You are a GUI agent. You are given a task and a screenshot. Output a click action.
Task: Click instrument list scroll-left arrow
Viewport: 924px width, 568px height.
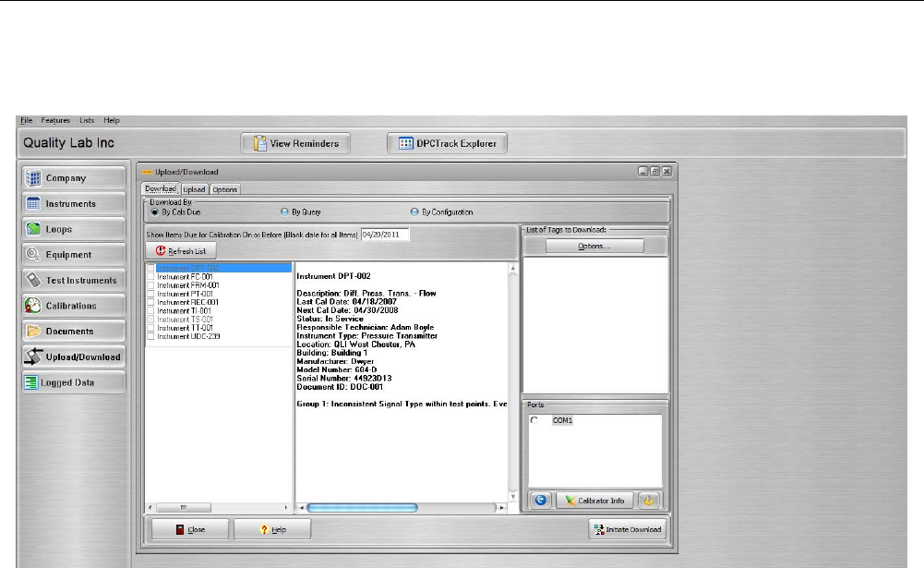click(150, 507)
